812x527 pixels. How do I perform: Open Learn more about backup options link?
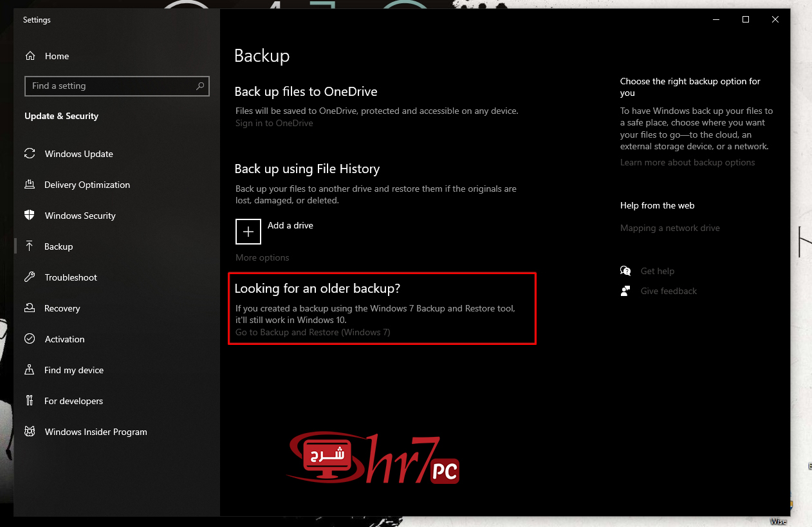(687, 162)
